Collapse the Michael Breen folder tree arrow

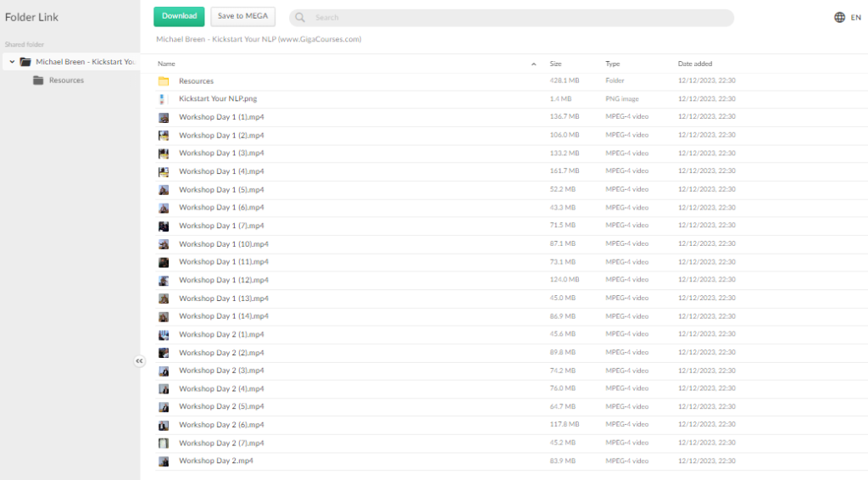(12, 62)
